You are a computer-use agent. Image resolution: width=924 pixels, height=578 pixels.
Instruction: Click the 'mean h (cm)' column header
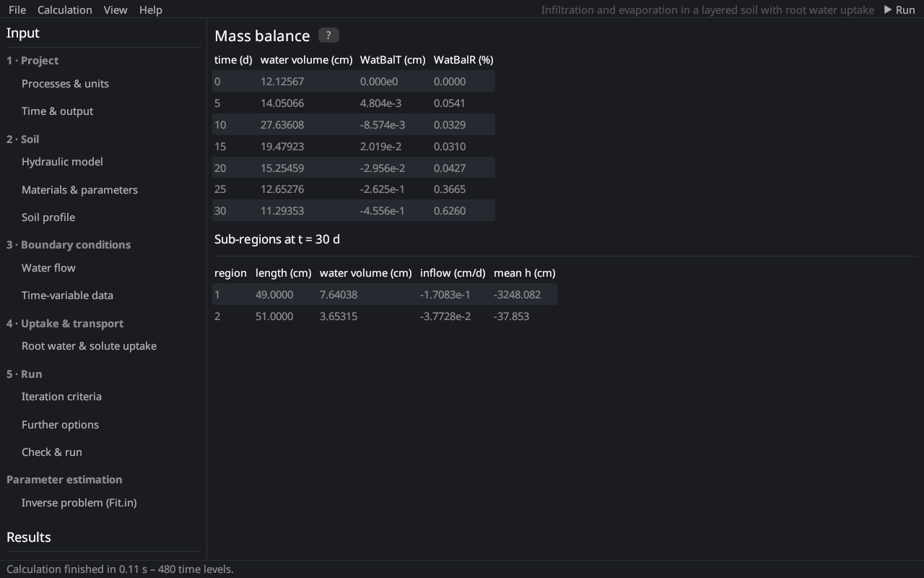525,273
